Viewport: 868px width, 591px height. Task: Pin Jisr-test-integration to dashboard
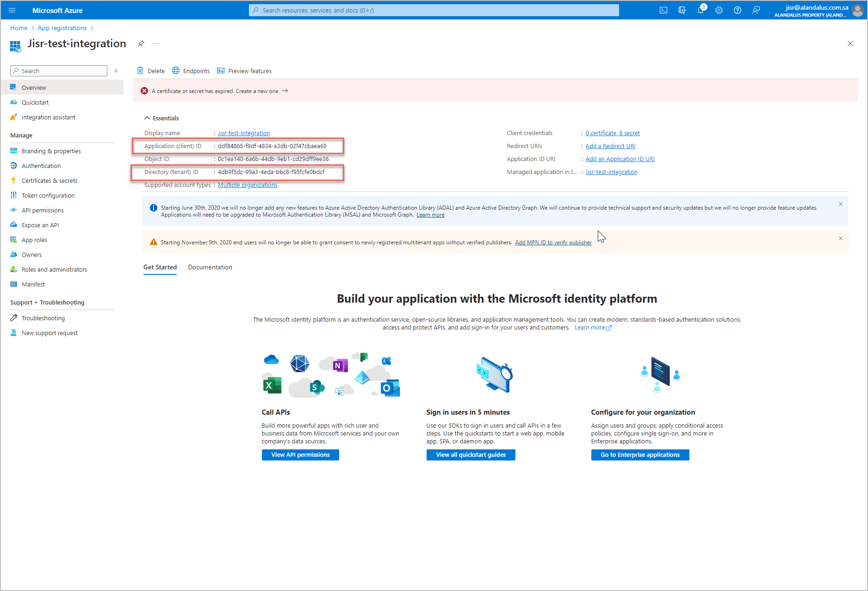[141, 44]
